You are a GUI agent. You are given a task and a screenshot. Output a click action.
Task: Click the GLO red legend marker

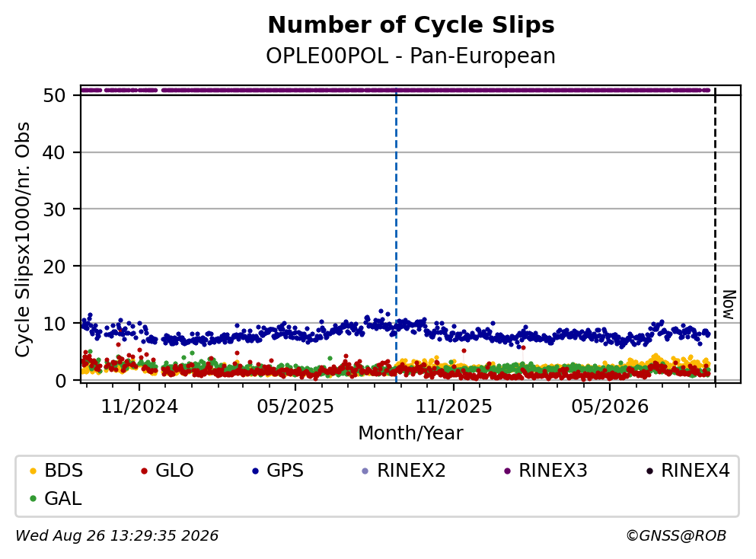144,471
